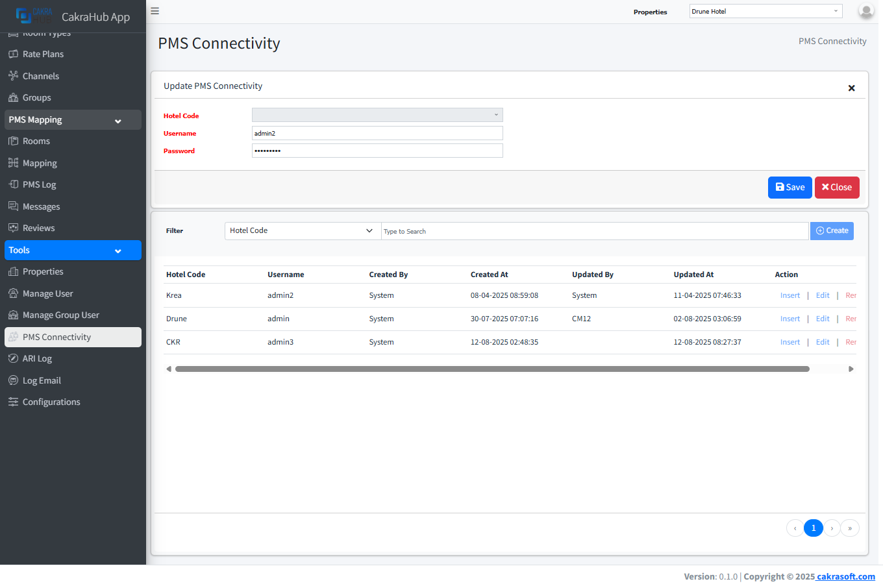Image resolution: width=883 pixels, height=588 pixels.
Task: Click the Type to Search field
Action: tap(594, 231)
